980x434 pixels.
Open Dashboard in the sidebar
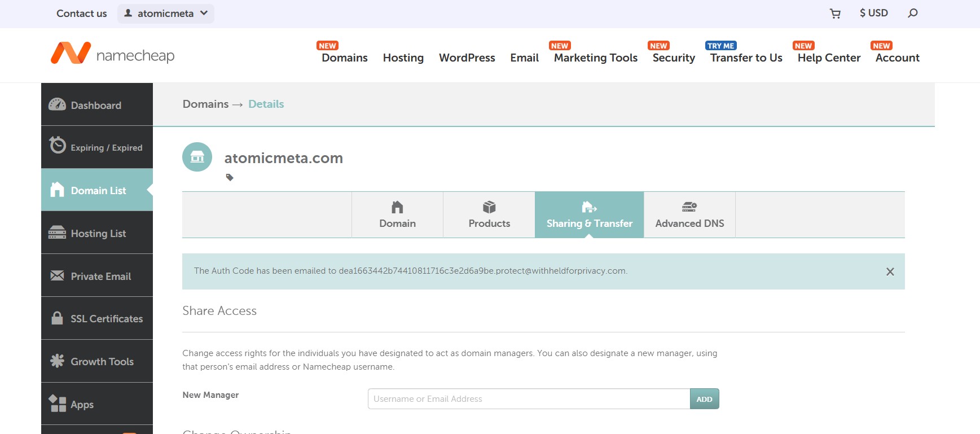(x=96, y=105)
